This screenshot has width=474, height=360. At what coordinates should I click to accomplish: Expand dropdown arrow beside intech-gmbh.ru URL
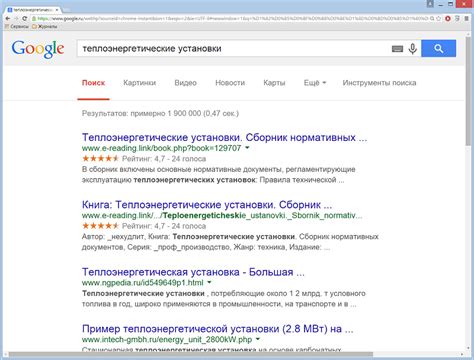[258, 339]
